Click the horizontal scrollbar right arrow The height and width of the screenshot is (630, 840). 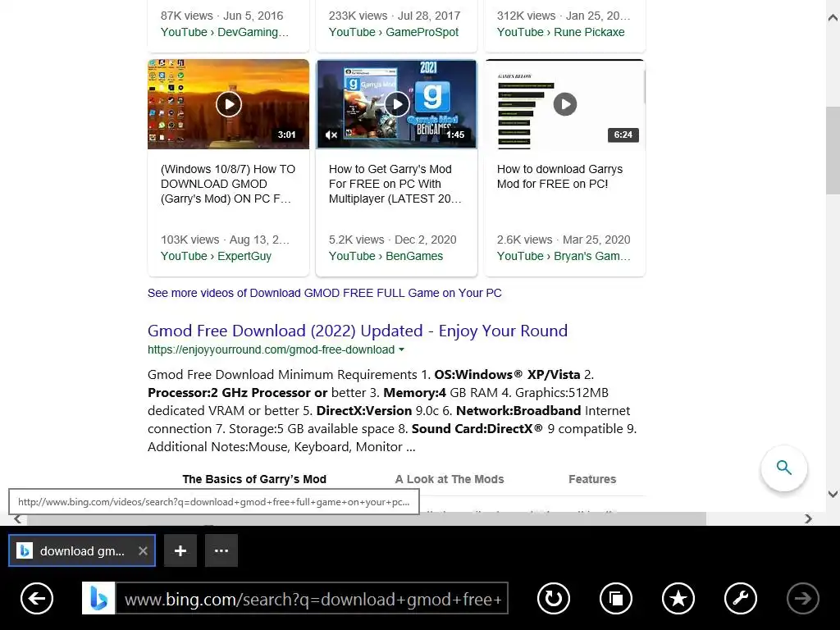click(x=808, y=518)
